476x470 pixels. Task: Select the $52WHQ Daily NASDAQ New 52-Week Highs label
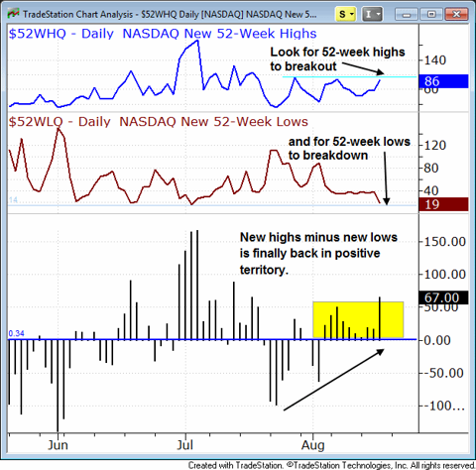pos(163,34)
